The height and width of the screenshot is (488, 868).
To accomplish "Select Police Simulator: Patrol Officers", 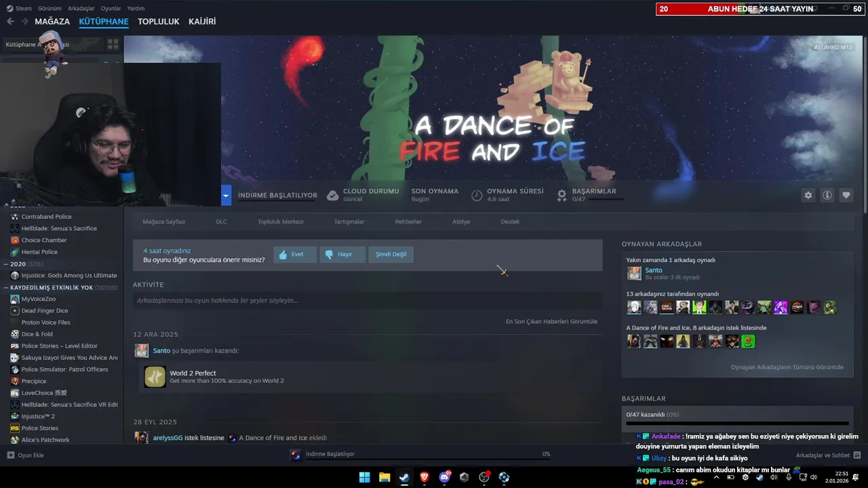I will [64, 369].
